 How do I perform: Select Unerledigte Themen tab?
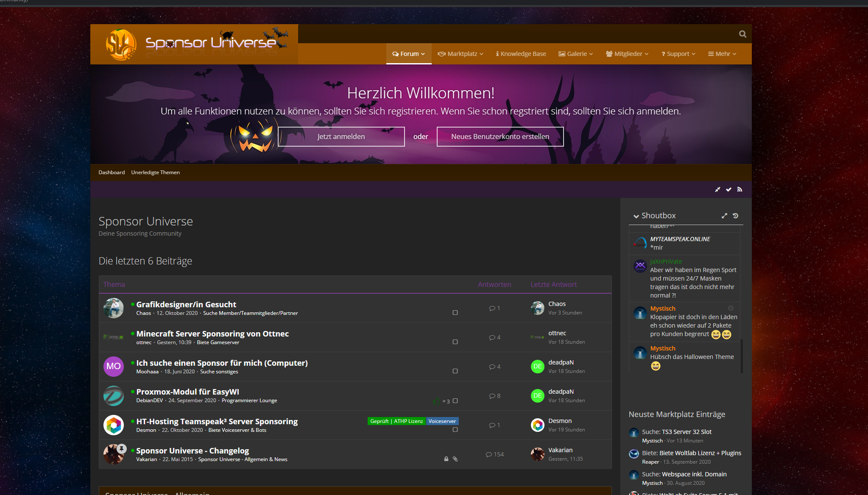coord(155,172)
